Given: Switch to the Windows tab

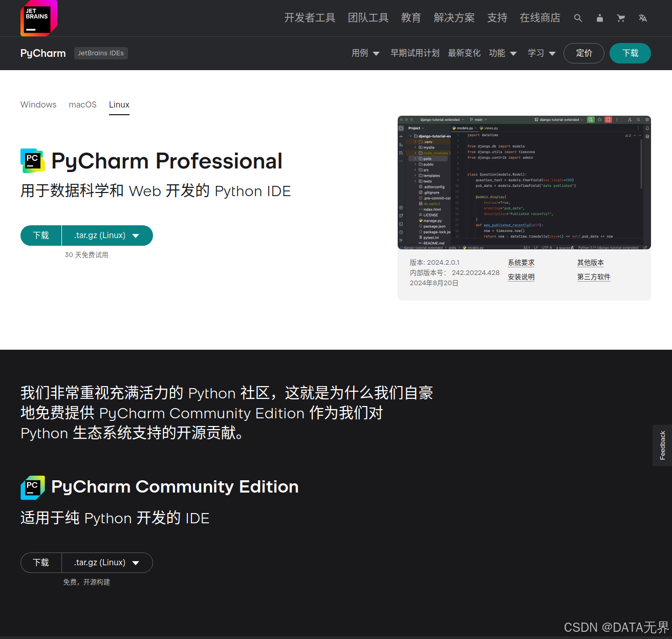Looking at the screenshot, I should click(38, 104).
